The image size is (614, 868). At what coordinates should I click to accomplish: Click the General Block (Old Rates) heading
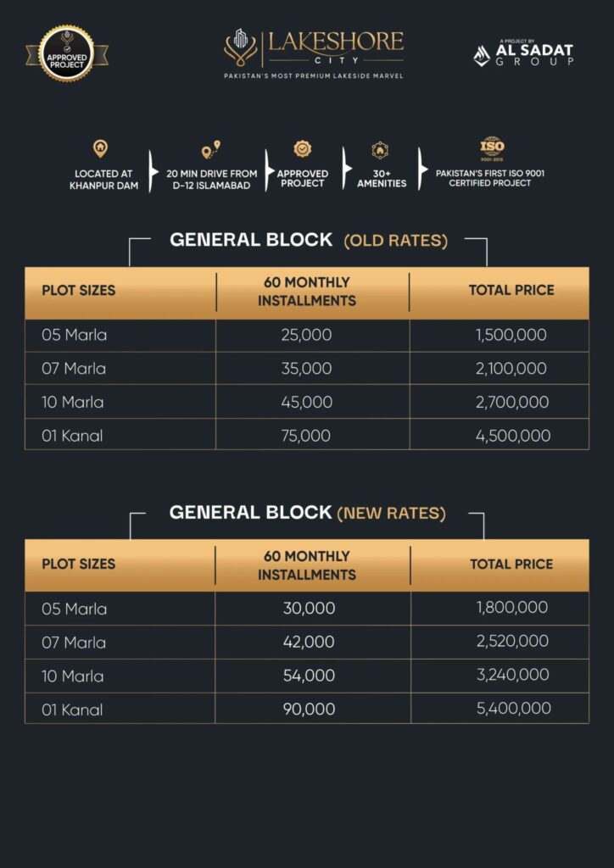pos(309,240)
